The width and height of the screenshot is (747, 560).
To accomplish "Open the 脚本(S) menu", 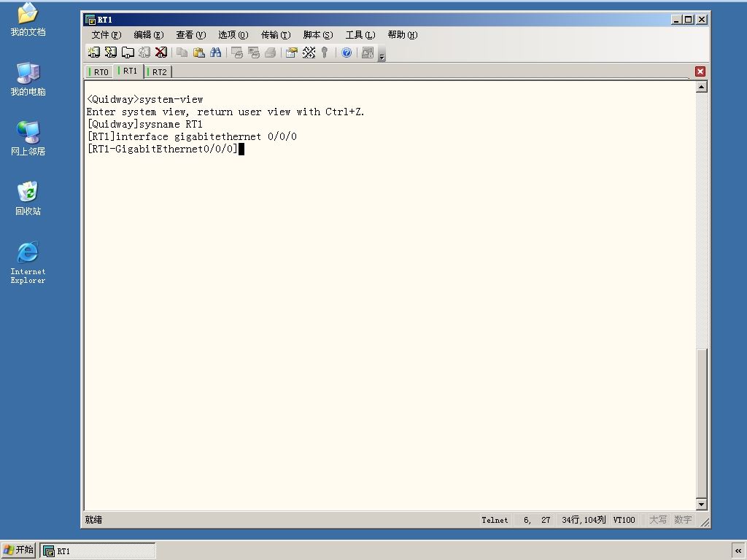I will tap(318, 35).
